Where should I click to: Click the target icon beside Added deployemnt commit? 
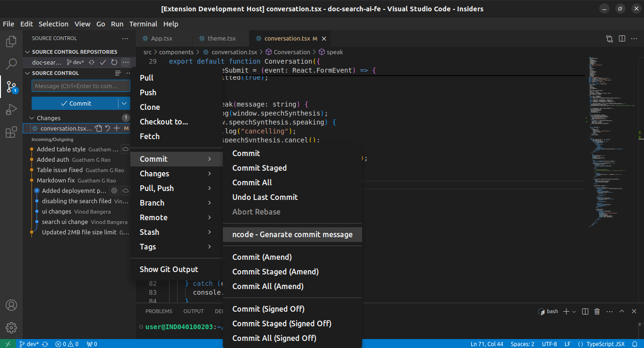click(114, 191)
